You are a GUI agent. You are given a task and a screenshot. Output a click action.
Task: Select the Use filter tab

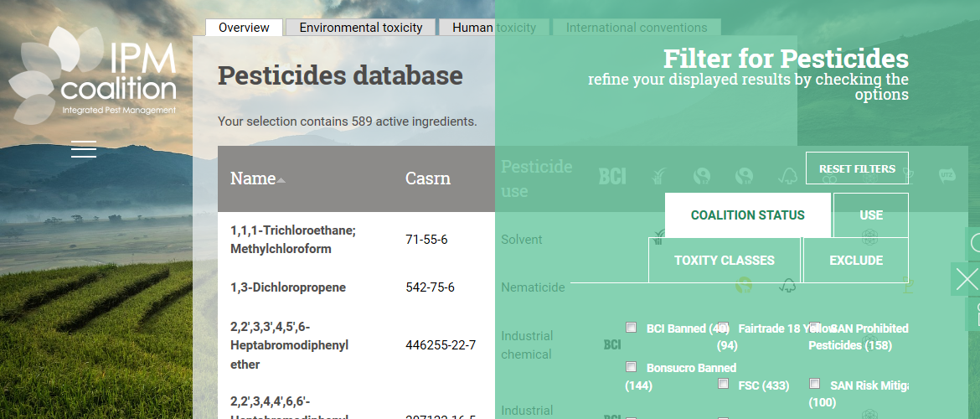point(870,215)
